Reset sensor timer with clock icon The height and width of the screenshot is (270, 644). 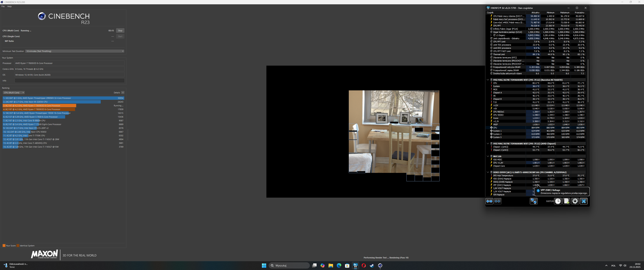tap(558, 201)
